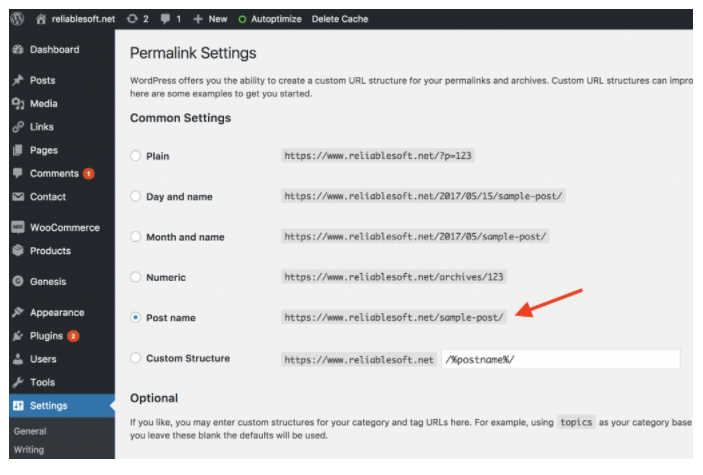Click Delete Cache in admin bar
The width and height of the screenshot is (703, 475).
coord(340,19)
